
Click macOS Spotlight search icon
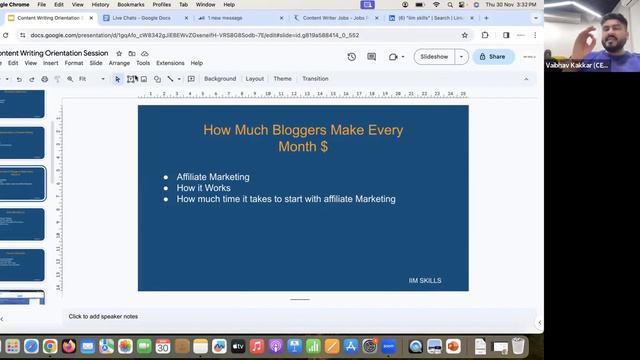(450, 4)
